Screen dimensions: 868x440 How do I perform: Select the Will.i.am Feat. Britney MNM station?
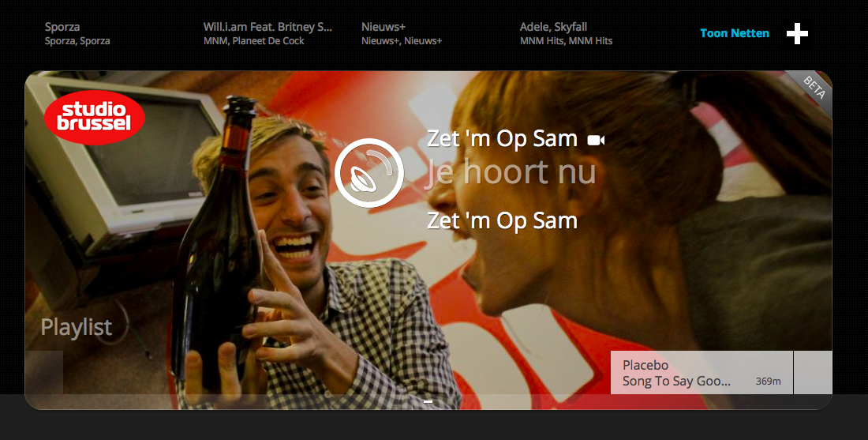[x=268, y=33]
